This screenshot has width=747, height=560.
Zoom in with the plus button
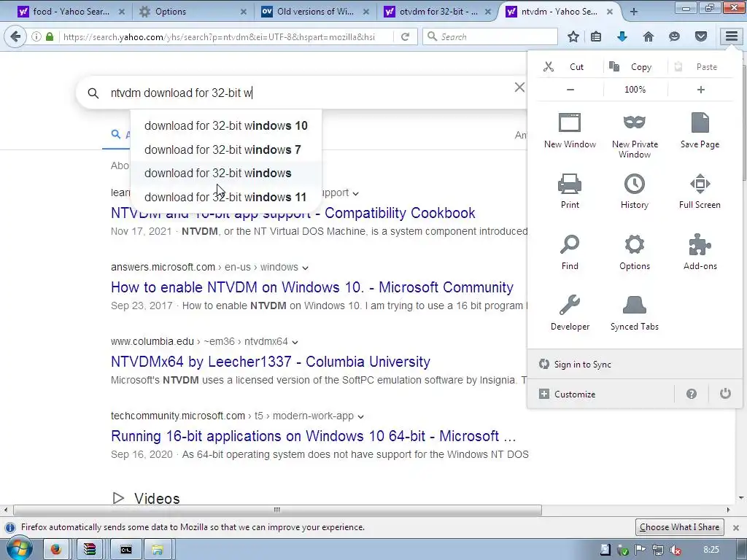pyautogui.click(x=701, y=90)
